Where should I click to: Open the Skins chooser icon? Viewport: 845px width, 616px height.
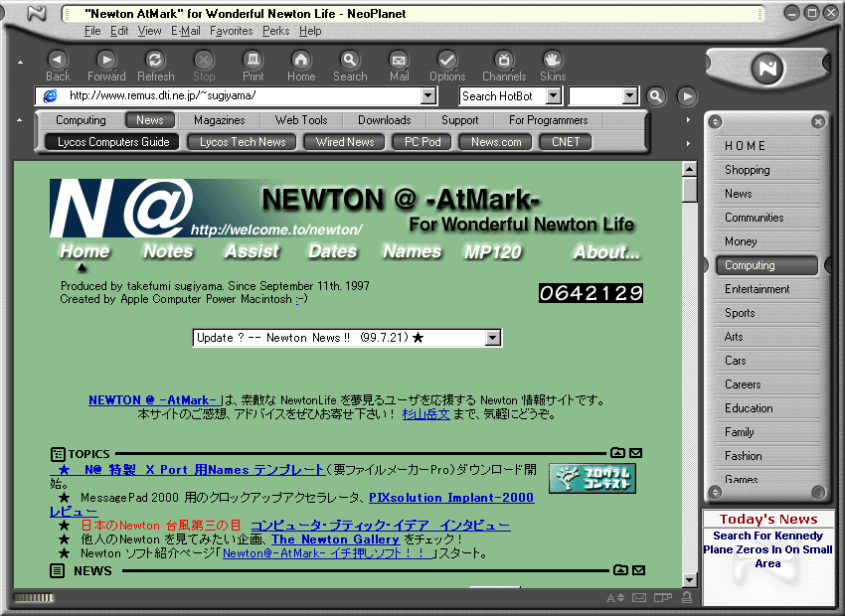[x=553, y=60]
